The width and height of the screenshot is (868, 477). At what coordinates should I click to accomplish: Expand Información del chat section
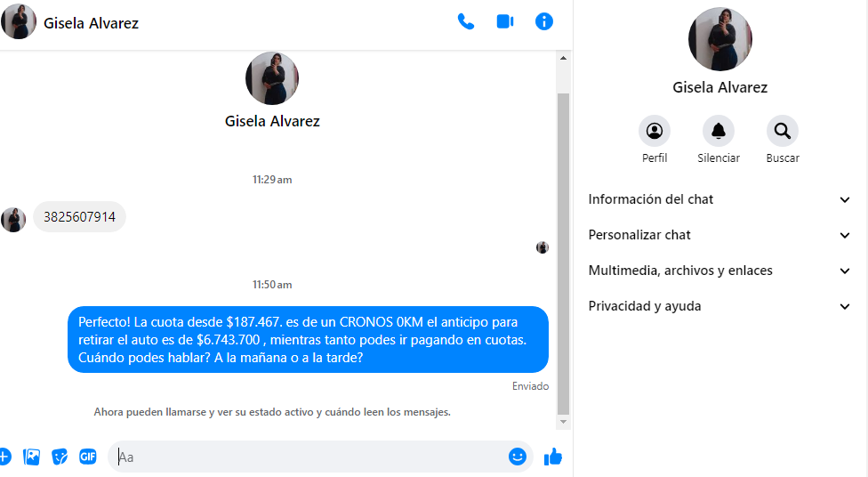click(x=719, y=199)
